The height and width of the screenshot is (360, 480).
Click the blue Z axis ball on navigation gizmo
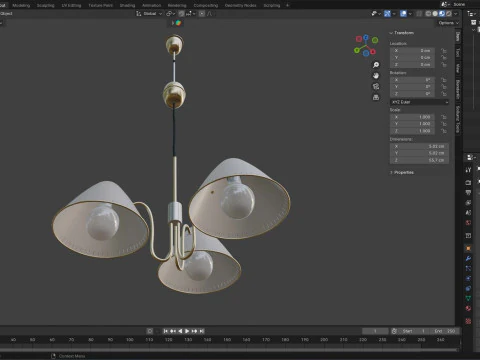click(366, 37)
